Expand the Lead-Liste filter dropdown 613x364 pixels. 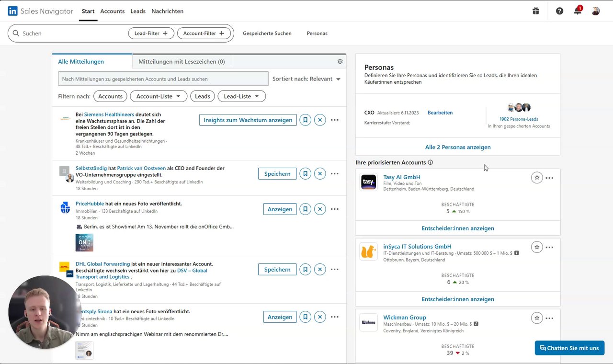pyautogui.click(x=241, y=96)
